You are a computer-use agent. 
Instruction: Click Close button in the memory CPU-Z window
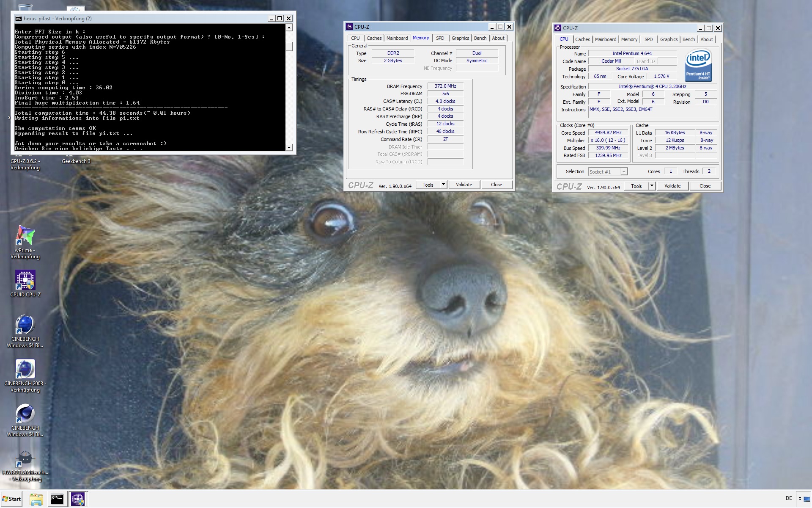[x=497, y=185]
